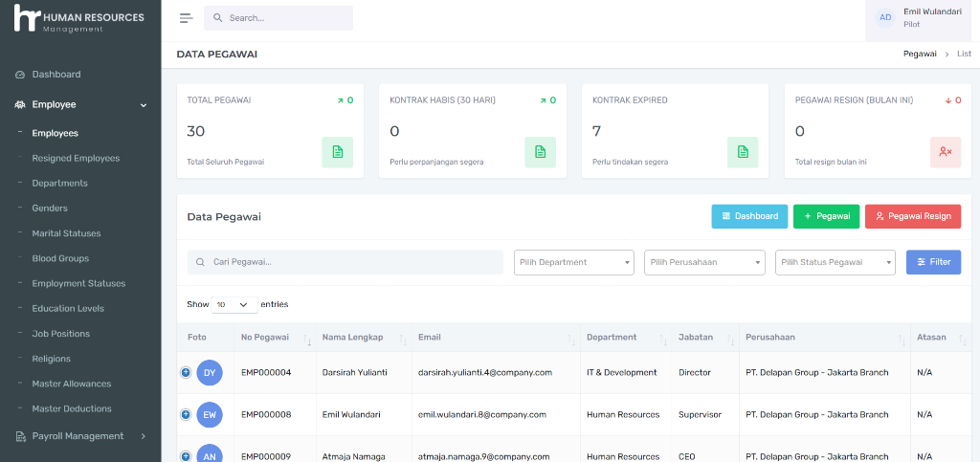Click the green document icon in Total Pegawai card
The height and width of the screenshot is (462, 980).
click(x=337, y=152)
